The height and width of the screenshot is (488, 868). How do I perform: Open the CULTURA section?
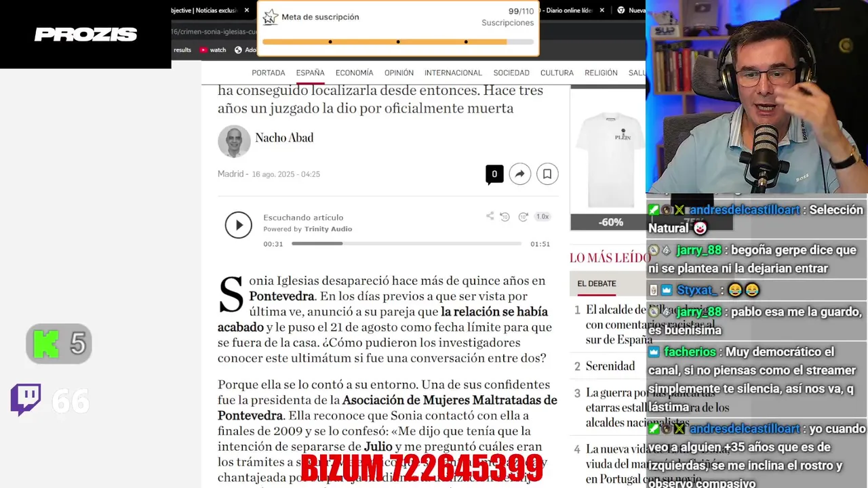557,73
